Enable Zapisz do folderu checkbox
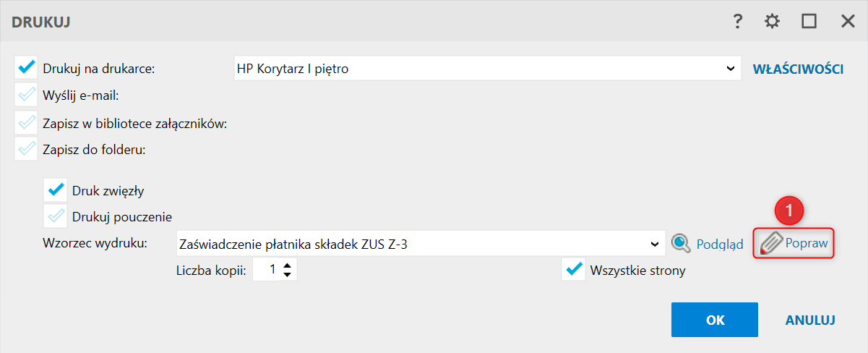The width and height of the screenshot is (868, 353). coord(26,150)
